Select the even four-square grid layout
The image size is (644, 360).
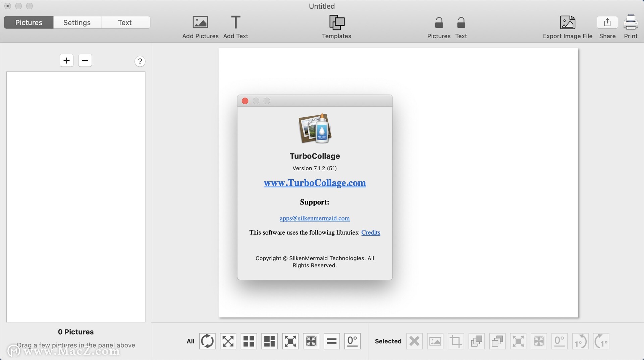pyautogui.click(x=249, y=341)
